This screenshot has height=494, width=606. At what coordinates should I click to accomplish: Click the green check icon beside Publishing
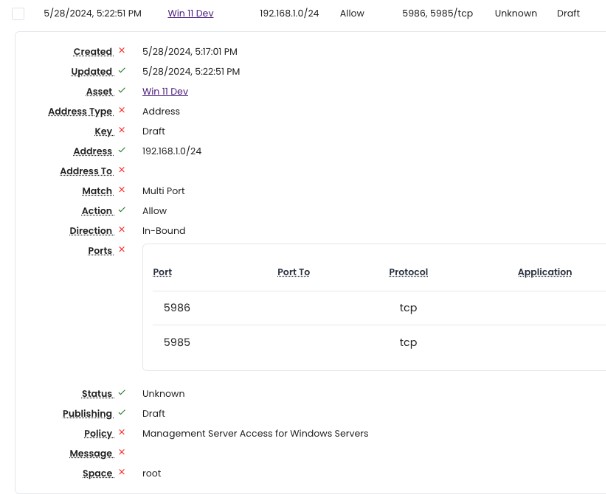(122, 413)
